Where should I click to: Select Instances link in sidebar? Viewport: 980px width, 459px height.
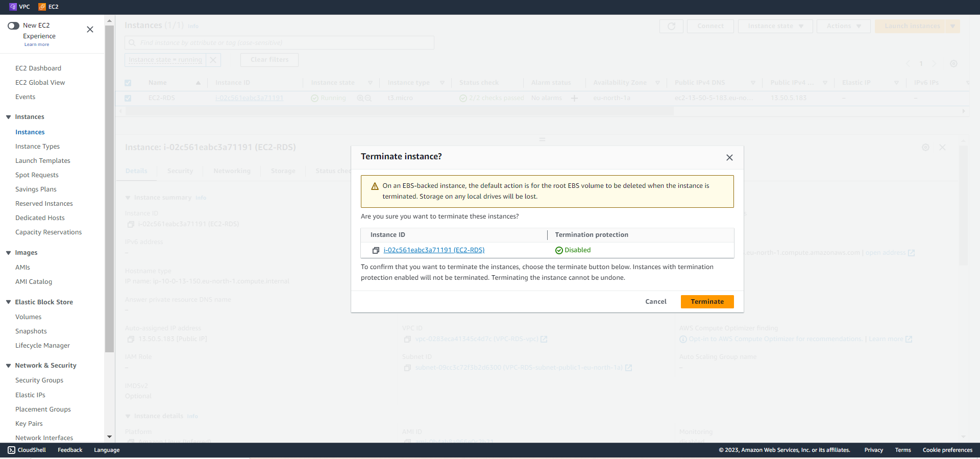tap(30, 132)
